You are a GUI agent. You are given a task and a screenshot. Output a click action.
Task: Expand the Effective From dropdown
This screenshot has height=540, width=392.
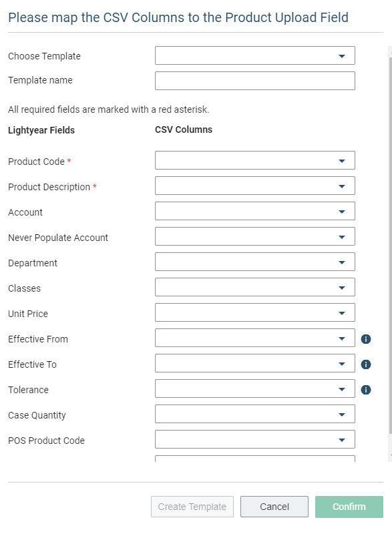tap(255, 338)
